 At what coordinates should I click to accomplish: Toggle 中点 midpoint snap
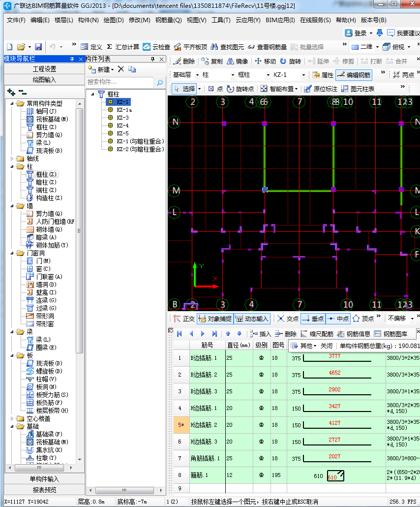[338, 319]
